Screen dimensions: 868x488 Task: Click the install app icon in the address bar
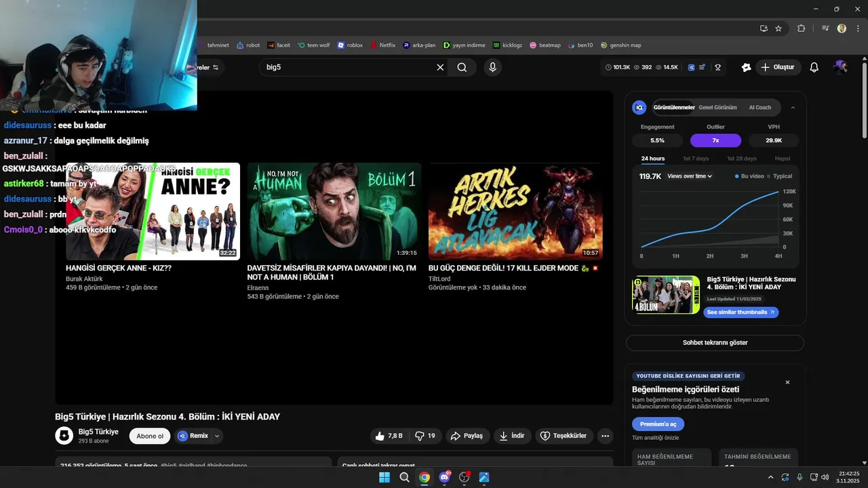pos(764,28)
